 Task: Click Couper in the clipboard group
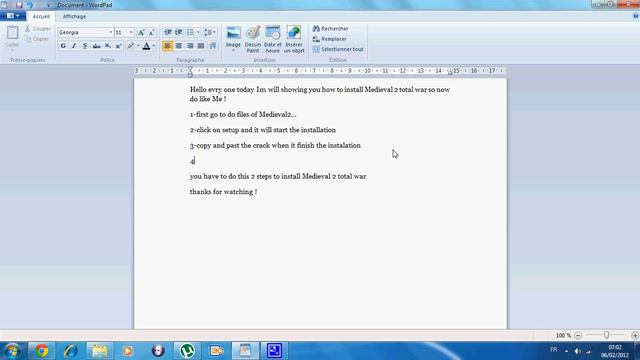tap(38, 29)
